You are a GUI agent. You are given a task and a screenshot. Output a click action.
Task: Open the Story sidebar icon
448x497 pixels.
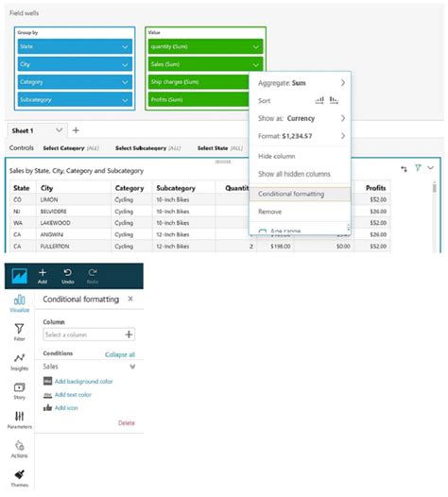(x=19, y=390)
